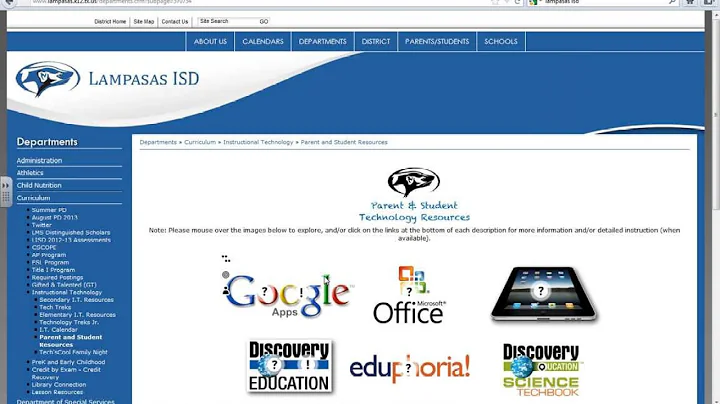
Task: Open the Library Connection link
Action: 59,385
